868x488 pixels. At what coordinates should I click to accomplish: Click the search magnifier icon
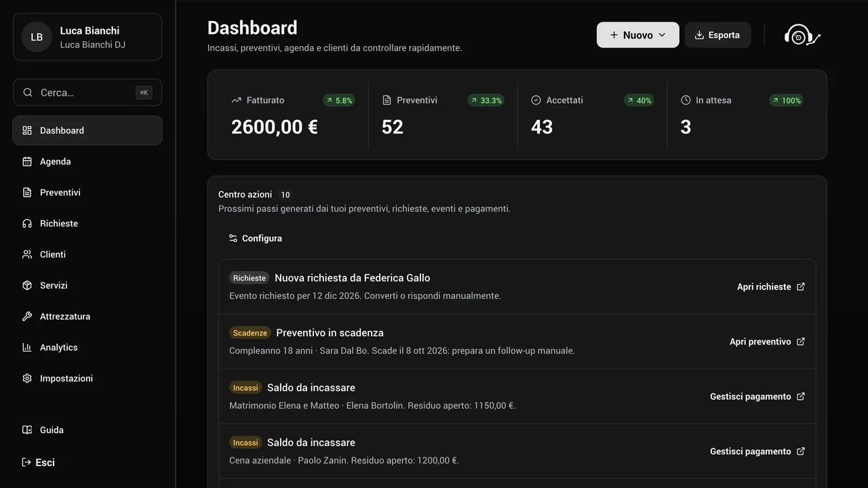coord(28,92)
